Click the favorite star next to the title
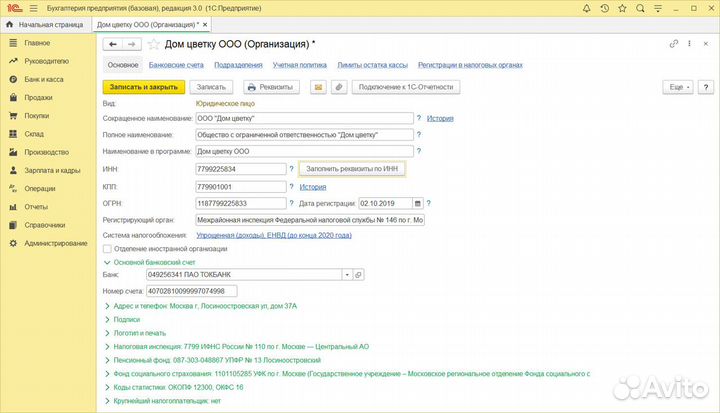The image size is (720, 413). tap(153, 44)
